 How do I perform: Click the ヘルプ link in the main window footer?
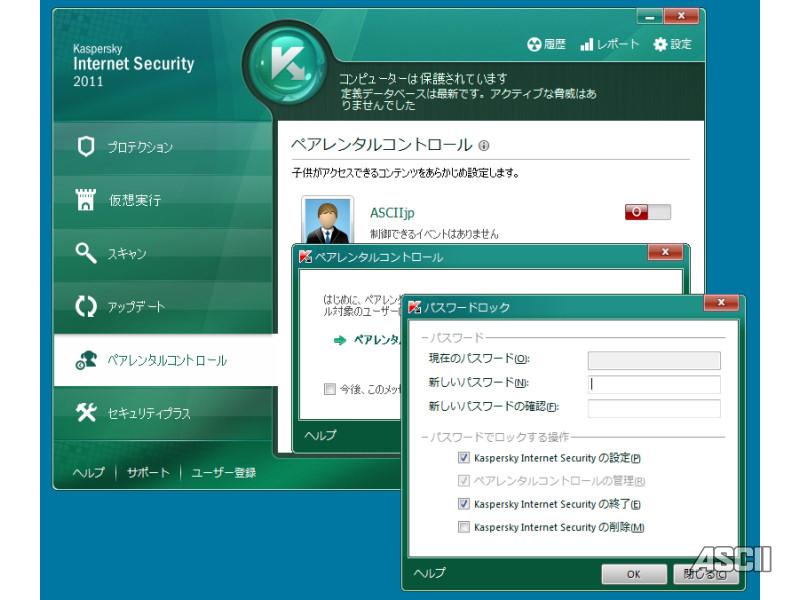click(88, 472)
